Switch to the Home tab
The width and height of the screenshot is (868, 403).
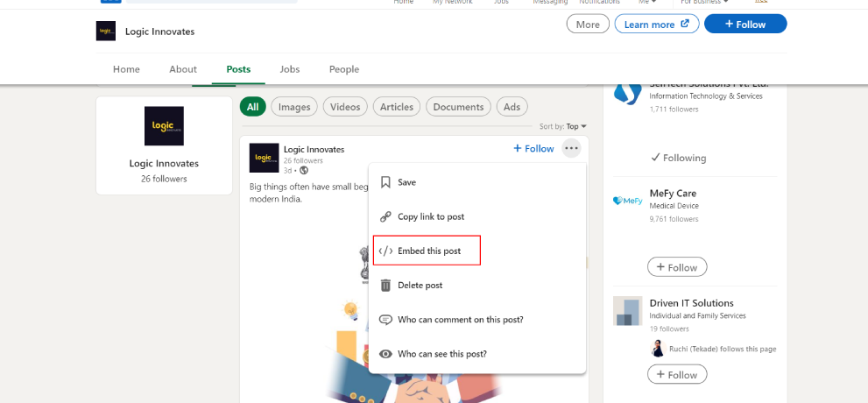126,69
